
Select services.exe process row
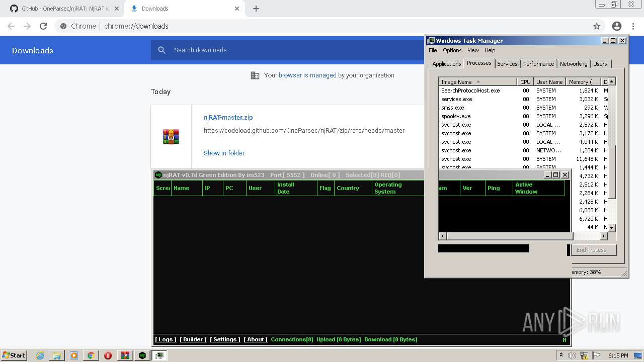[x=523, y=99]
